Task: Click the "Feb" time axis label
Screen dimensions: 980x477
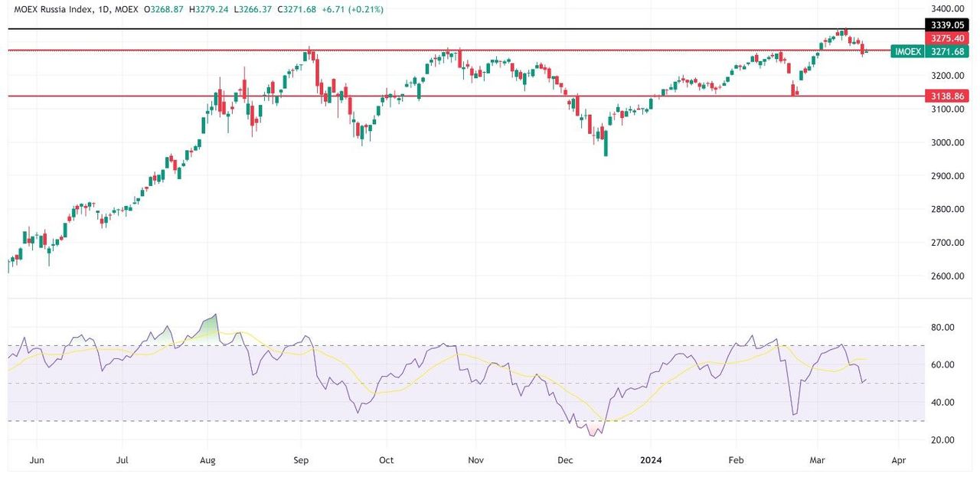Action: tap(736, 461)
